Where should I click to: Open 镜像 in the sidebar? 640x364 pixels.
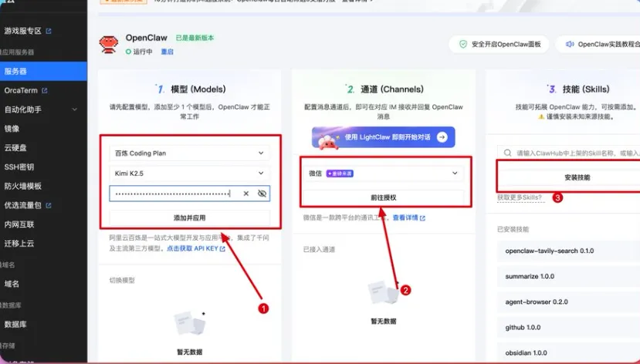click(12, 129)
